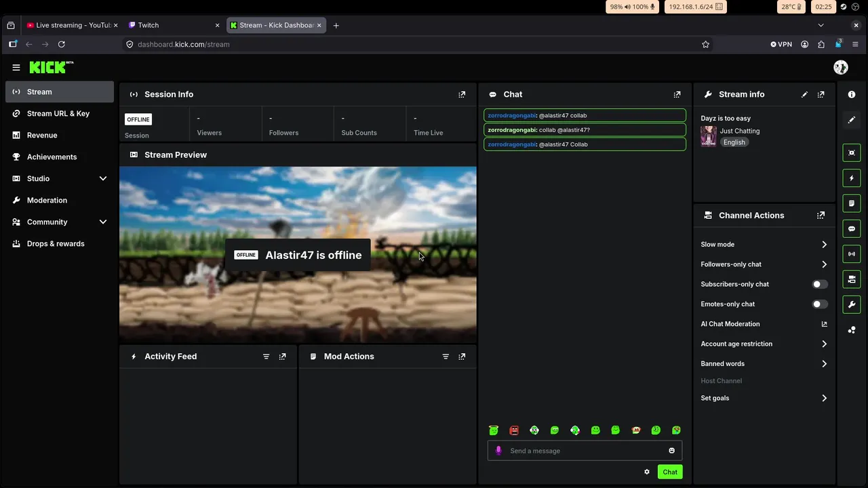
Task: Toggle the stream preview widget in the right sidebar
Action: pyautogui.click(x=852, y=152)
